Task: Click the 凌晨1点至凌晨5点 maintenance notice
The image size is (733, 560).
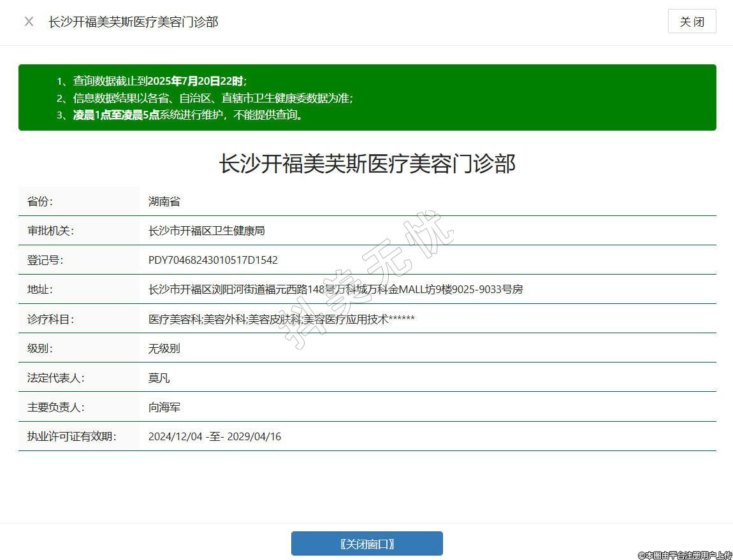Action: [x=188, y=115]
